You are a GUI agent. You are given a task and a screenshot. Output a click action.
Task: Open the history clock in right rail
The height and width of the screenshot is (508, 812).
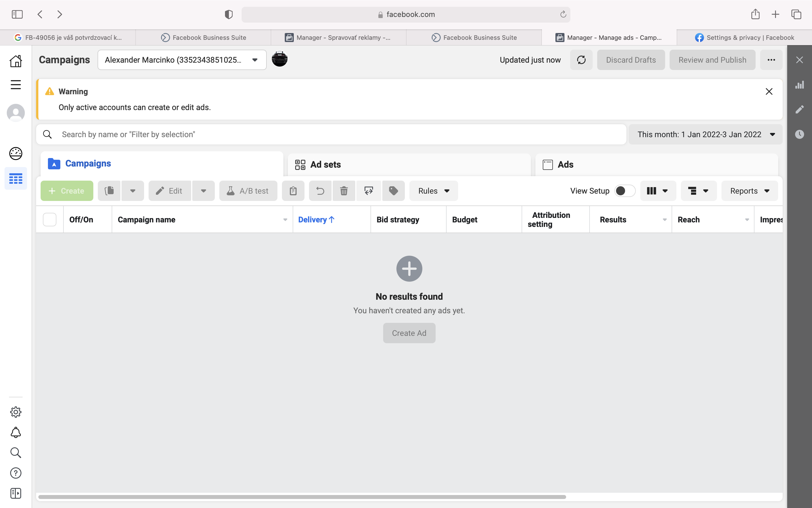point(800,134)
